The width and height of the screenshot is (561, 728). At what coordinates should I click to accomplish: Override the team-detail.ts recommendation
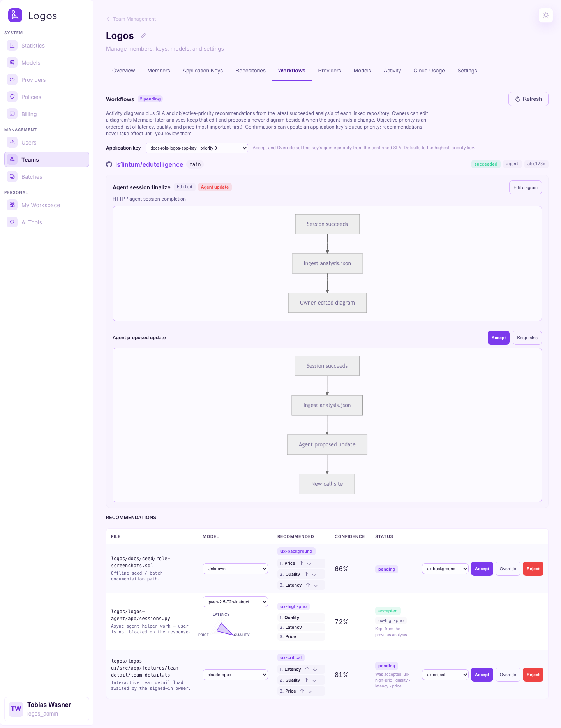click(508, 675)
